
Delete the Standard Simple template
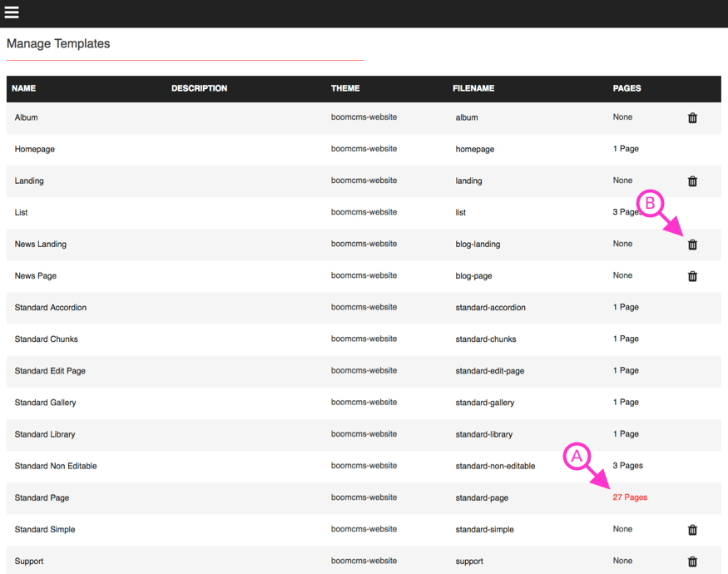692,529
